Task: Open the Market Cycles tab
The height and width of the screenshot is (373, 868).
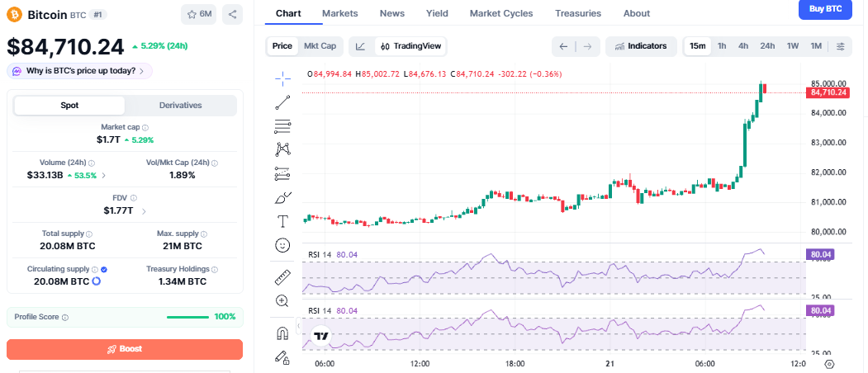Action: (x=501, y=13)
